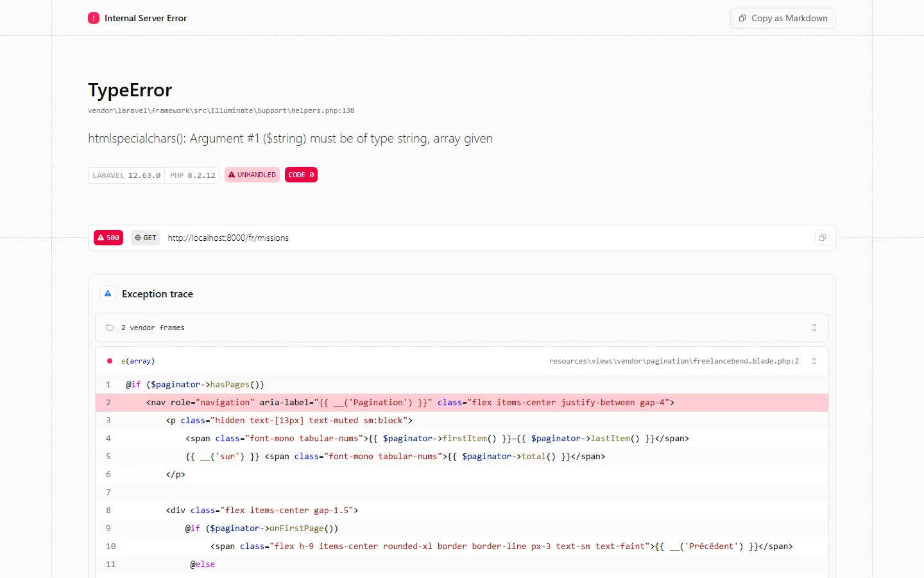This screenshot has width=924, height=578.
Task: Copy the request URL with the copy icon
Action: coord(822,238)
